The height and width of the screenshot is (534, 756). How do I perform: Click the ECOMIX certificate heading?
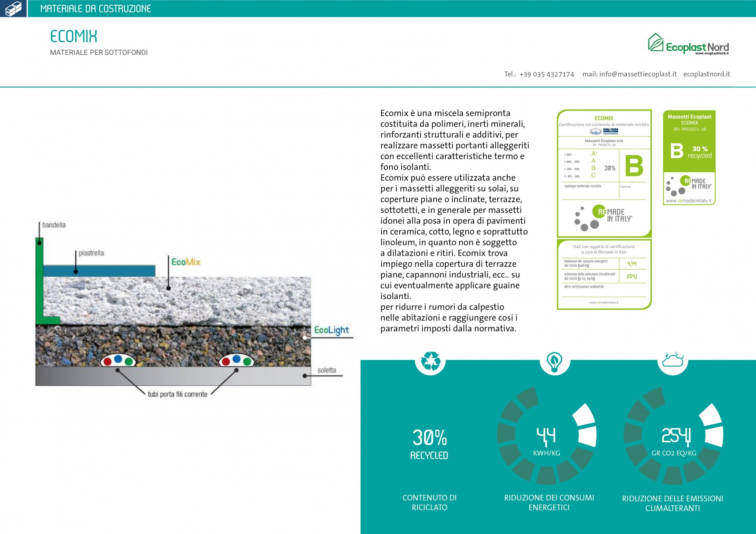604,118
